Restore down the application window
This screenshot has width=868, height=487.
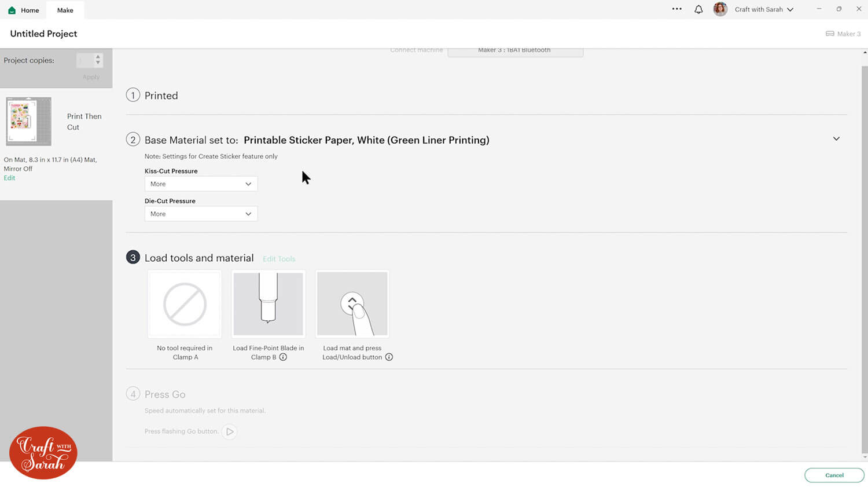[x=839, y=9]
